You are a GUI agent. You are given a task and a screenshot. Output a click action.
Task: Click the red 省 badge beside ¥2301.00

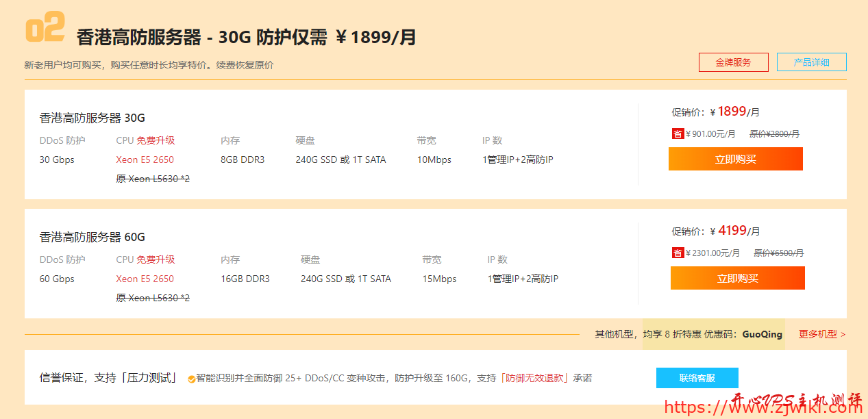[x=678, y=253]
